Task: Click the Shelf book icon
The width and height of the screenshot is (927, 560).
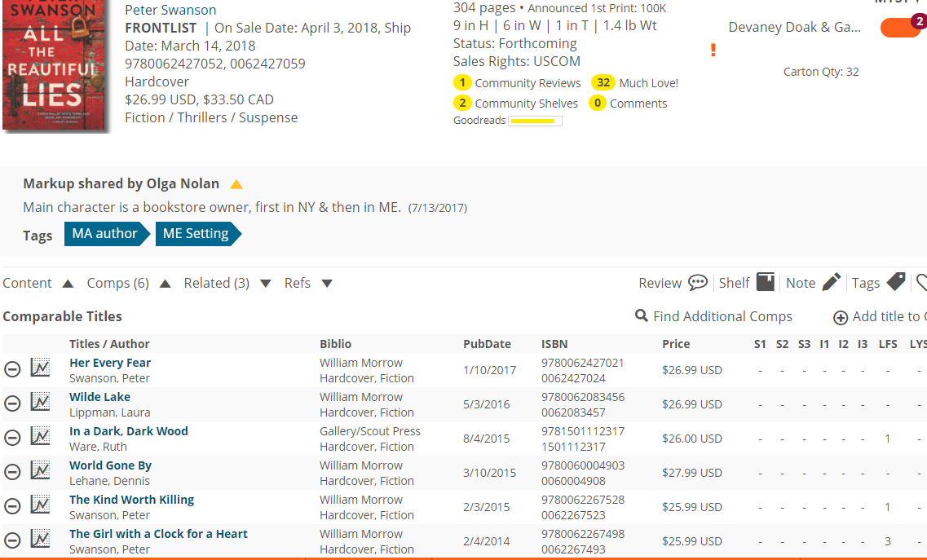Action: (765, 282)
